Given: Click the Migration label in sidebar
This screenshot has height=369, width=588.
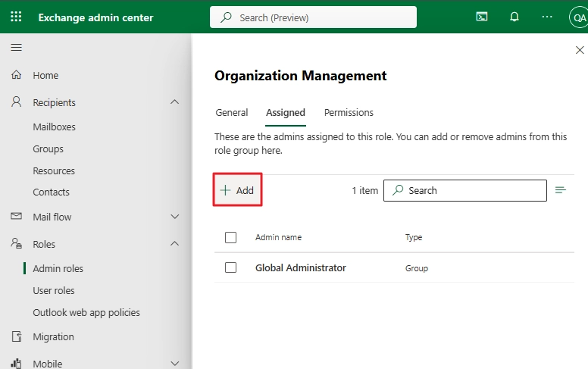Looking at the screenshot, I should pos(53,336).
